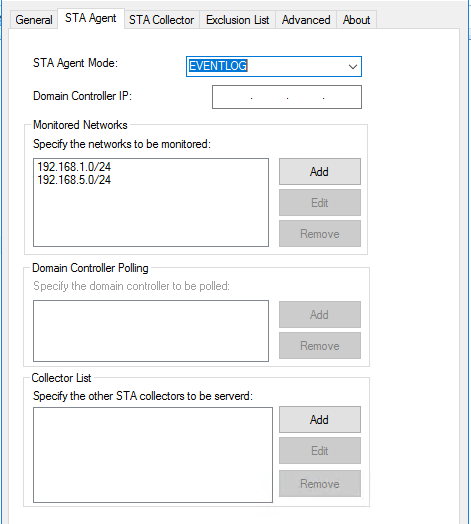Click the empty Collector List box
Screen dimensions: 471x524
[x=153, y=455]
